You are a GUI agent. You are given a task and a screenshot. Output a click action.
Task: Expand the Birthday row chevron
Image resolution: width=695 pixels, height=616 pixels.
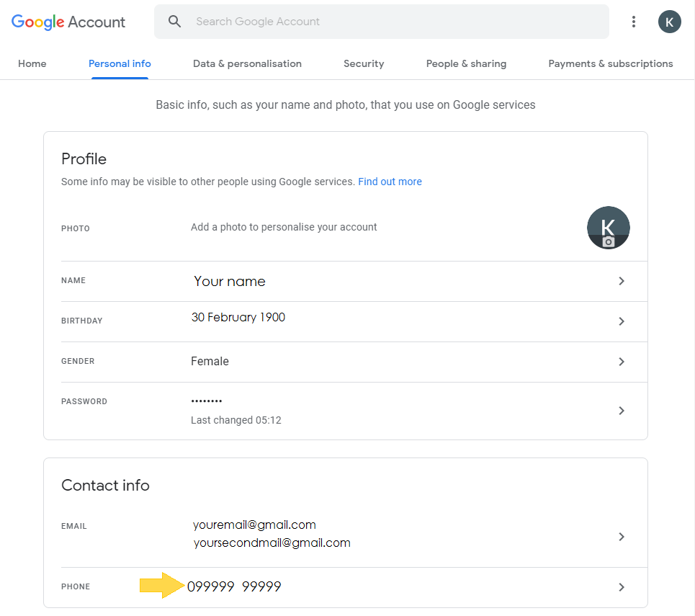tap(621, 321)
